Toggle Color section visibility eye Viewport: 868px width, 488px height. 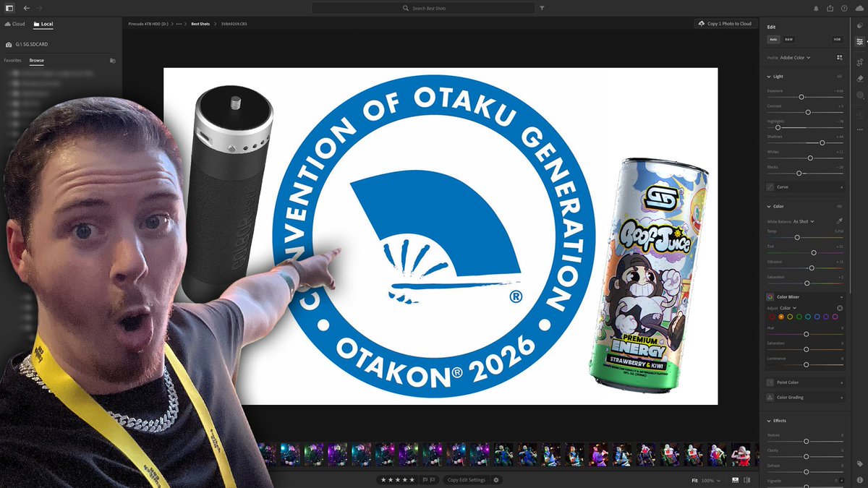[840, 206]
